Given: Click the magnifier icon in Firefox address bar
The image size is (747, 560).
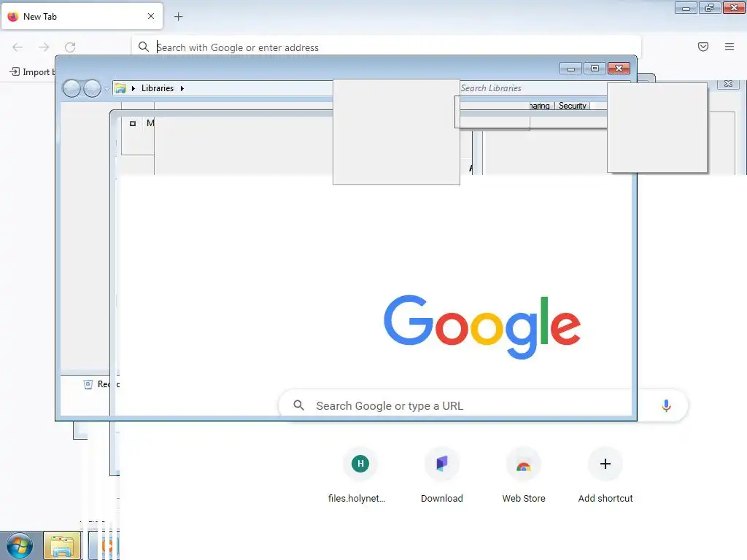Looking at the screenshot, I should click(144, 47).
